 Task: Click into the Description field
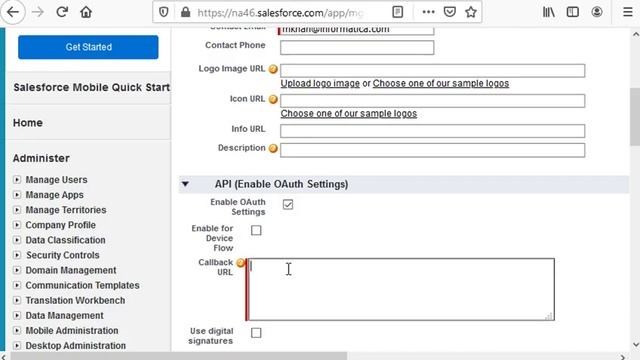tap(432, 150)
